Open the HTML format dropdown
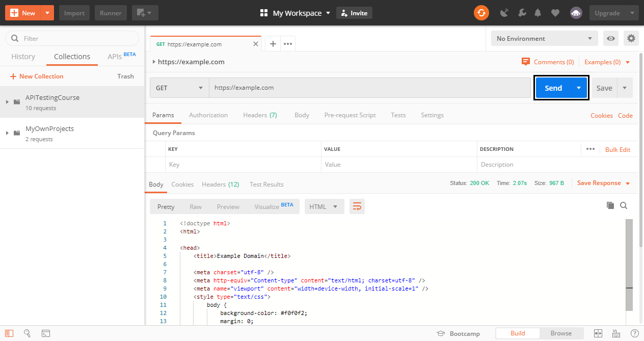 324,206
